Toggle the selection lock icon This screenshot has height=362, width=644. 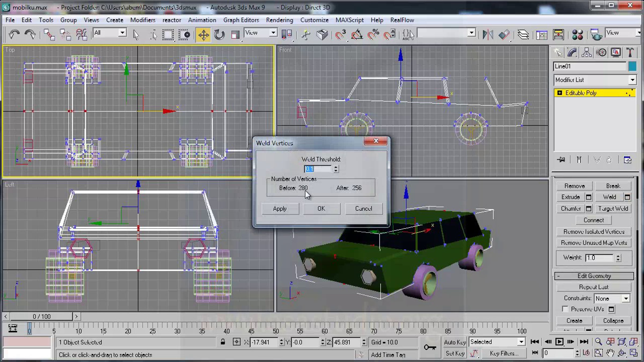coord(223,342)
